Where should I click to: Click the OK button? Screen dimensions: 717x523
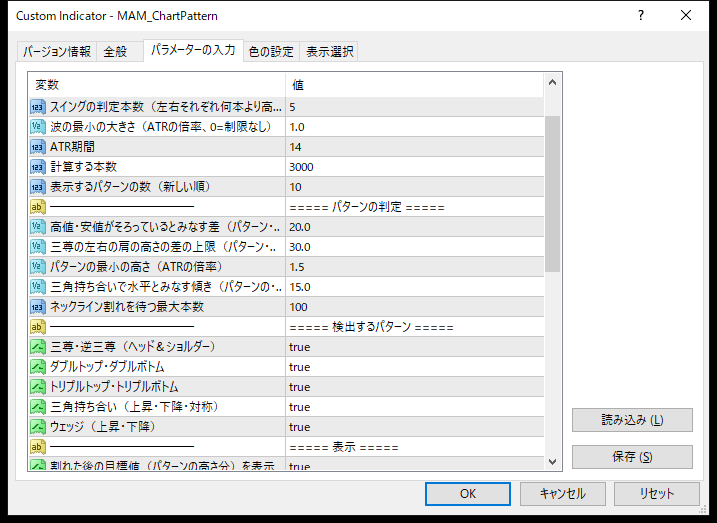(468, 494)
